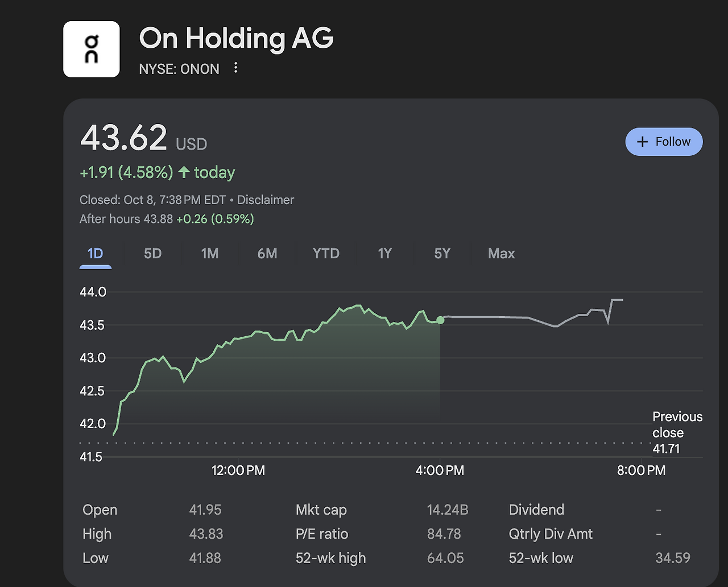Switch to the 1M chart range

210,254
